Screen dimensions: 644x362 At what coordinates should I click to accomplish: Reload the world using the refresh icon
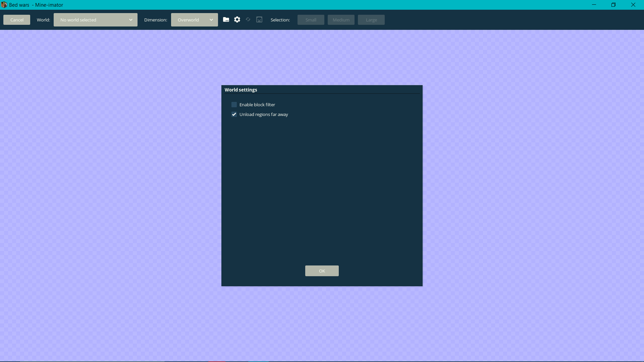(x=248, y=20)
